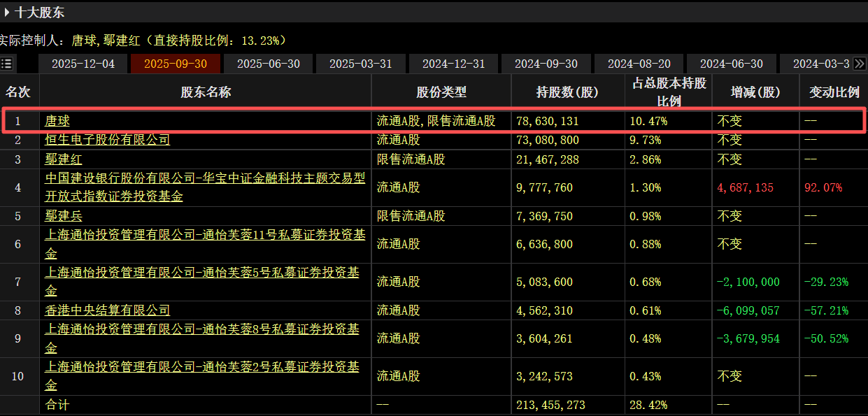Select the 2024-08-20 date tab
Viewport: 868px width, 416px height.
click(x=639, y=64)
